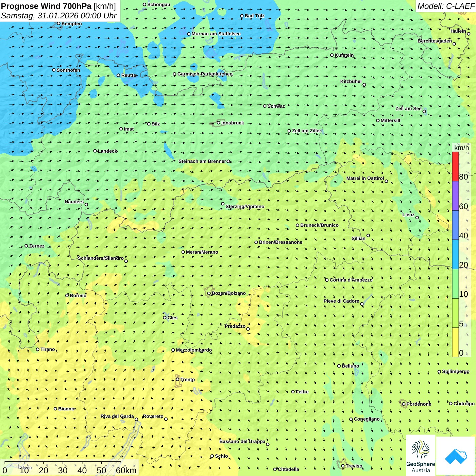
Task: Click the yellow 0-5 km/h legend swatch
Action: (455, 342)
